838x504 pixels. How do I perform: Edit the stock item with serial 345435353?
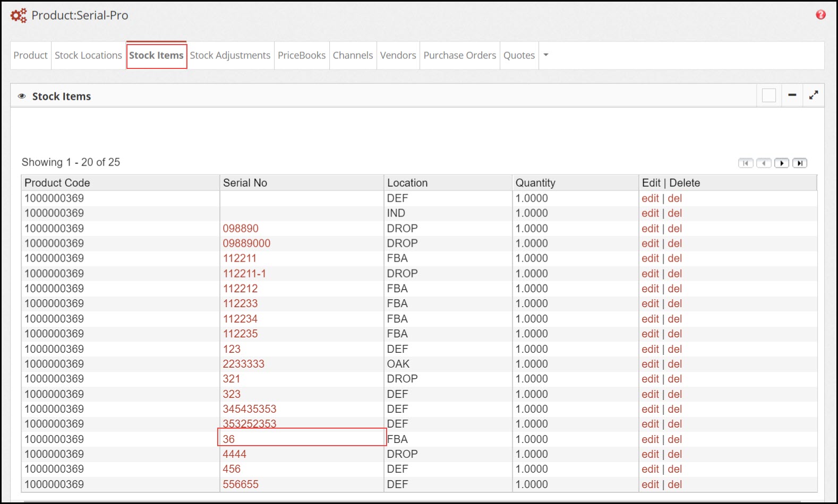(x=650, y=409)
